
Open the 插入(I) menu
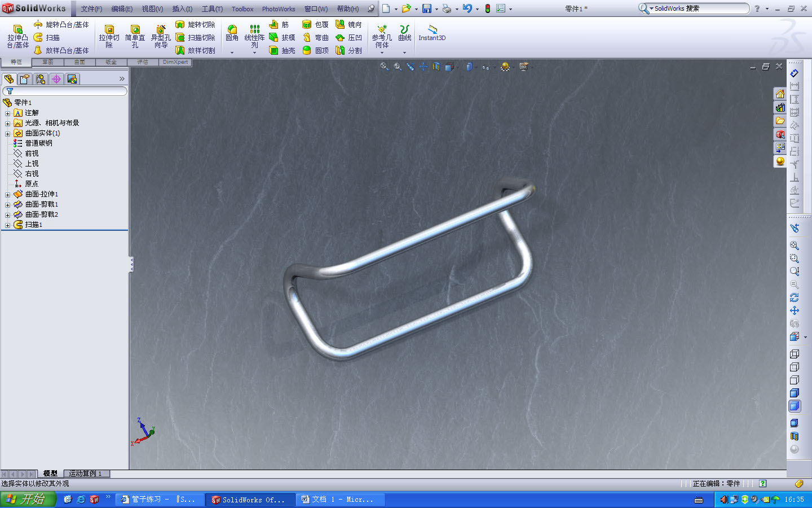tap(182, 9)
